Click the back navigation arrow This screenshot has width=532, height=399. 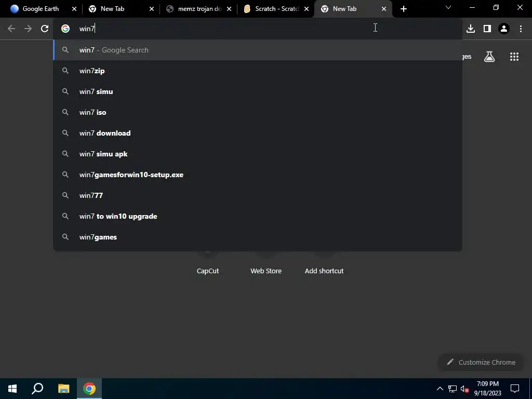(11, 29)
